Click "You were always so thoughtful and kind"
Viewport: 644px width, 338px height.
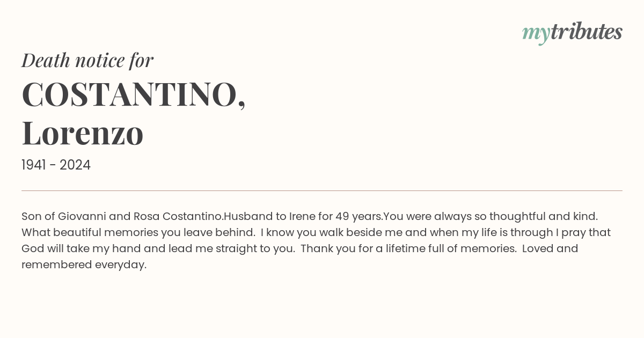click(x=491, y=217)
